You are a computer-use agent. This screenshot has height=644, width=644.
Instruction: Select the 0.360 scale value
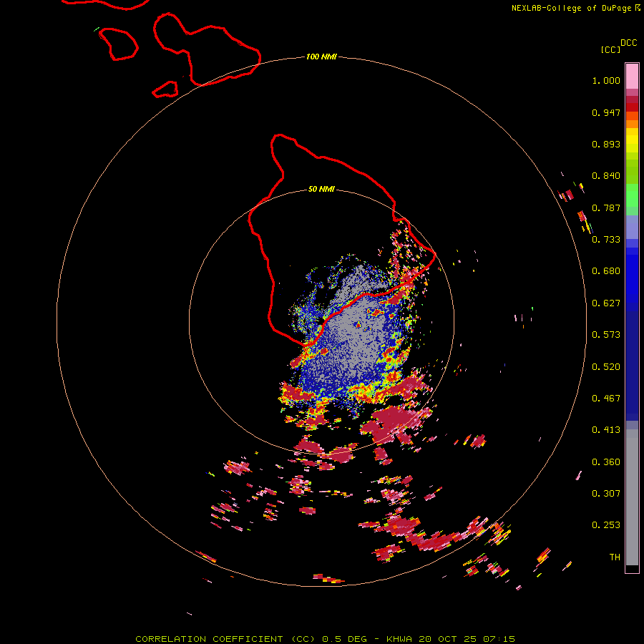point(606,462)
